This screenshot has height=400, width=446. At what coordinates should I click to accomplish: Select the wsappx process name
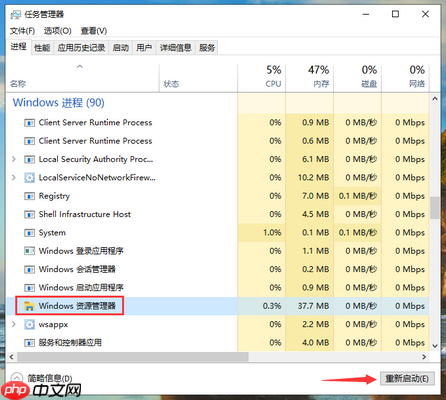tap(53, 324)
